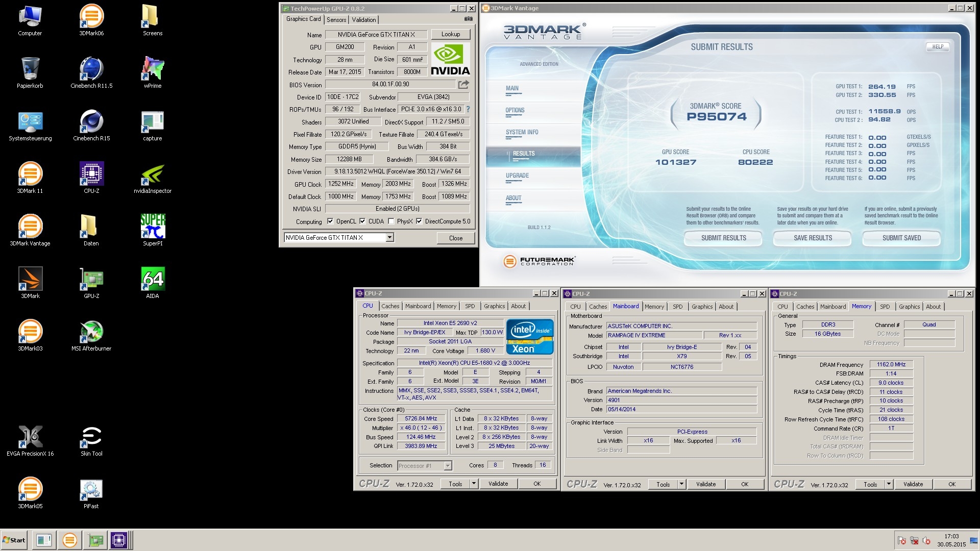Open SPD tab in middle CPU-Z window
This screenshot has width=980, height=551.
tap(678, 307)
